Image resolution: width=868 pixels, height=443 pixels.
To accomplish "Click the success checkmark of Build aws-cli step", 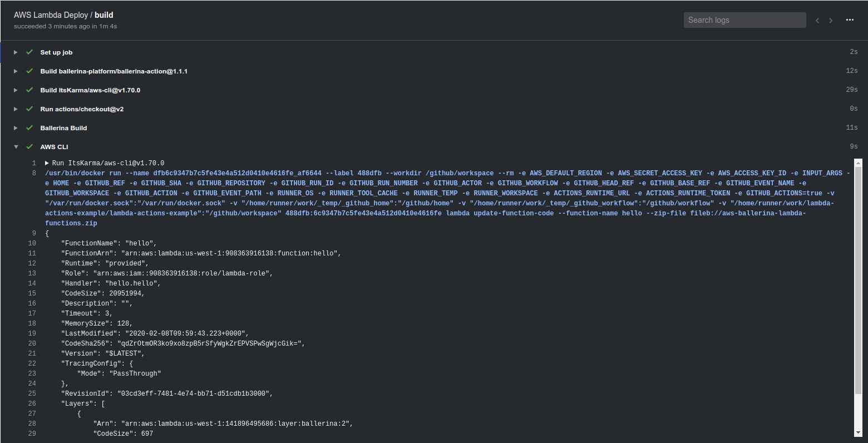I will point(29,90).
